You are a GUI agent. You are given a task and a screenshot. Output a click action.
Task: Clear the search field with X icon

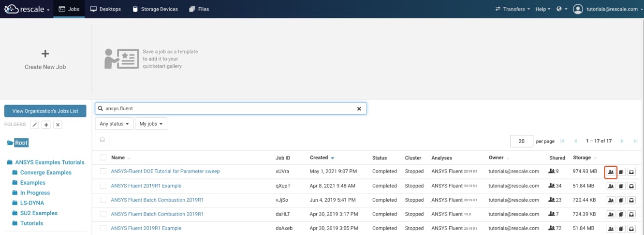point(359,109)
